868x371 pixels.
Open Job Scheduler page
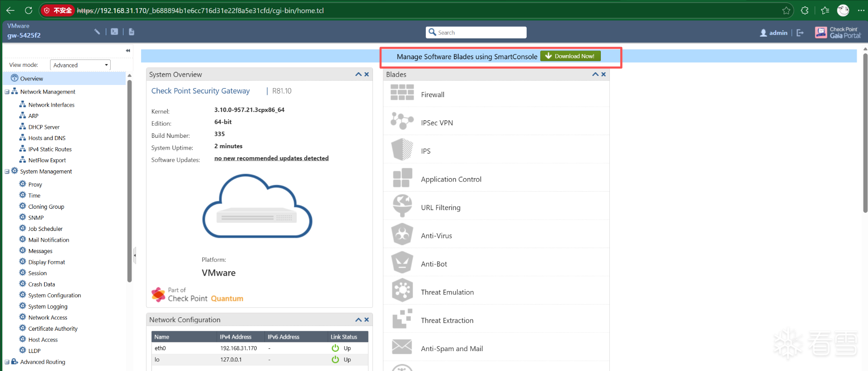[x=45, y=229]
